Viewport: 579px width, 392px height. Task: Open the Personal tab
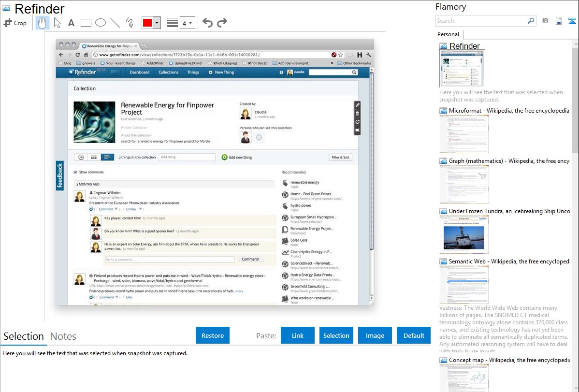[449, 34]
